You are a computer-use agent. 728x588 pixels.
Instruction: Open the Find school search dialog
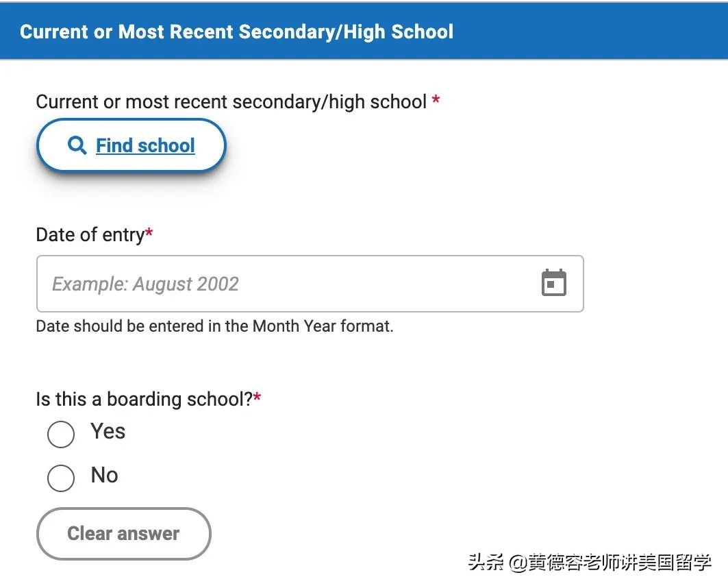[131, 145]
